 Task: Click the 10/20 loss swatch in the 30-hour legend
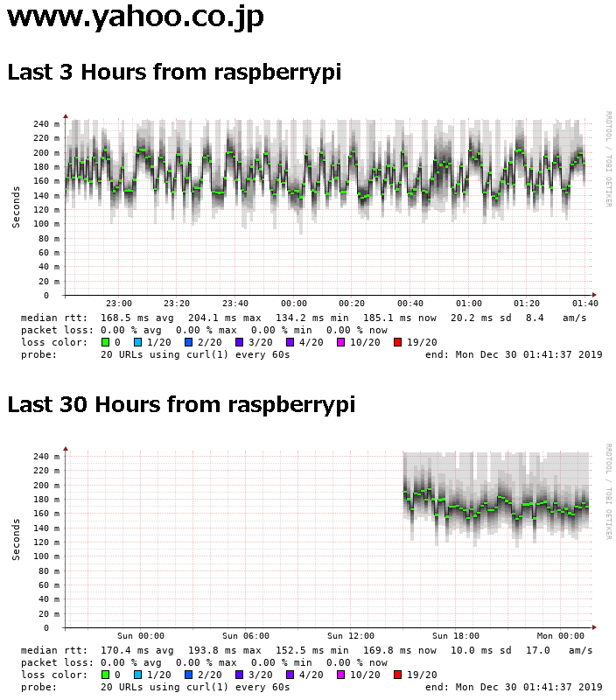tap(340, 675)
